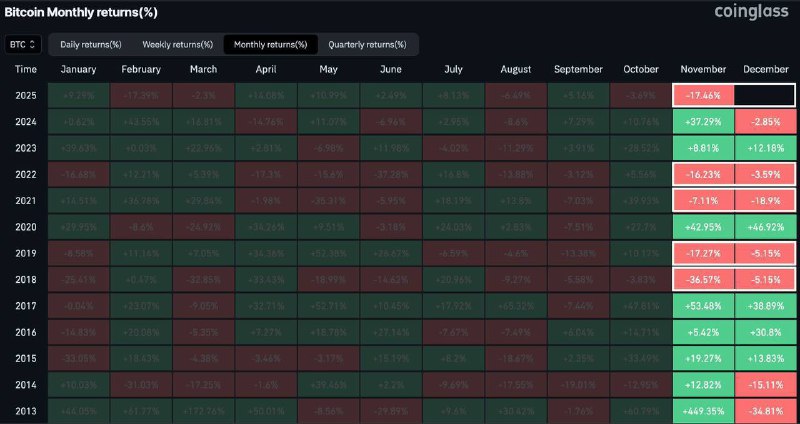Click the January column header
This screenshot has width=800, height=424.
78,70
